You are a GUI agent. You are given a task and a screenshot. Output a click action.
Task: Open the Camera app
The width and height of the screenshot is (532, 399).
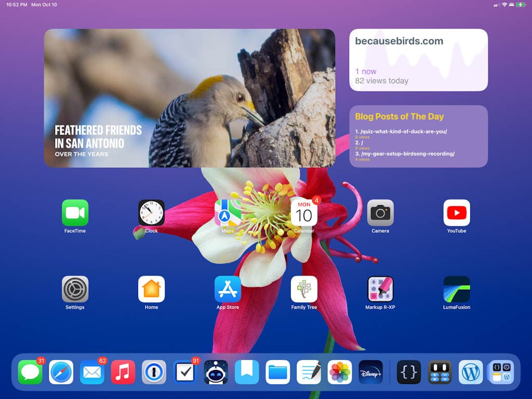[380, 212]
